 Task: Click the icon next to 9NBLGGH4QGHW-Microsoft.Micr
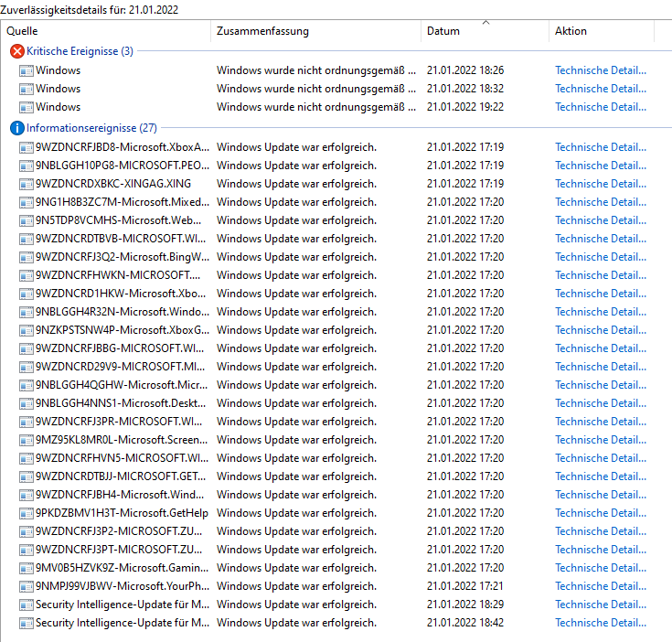click(27, 385)
